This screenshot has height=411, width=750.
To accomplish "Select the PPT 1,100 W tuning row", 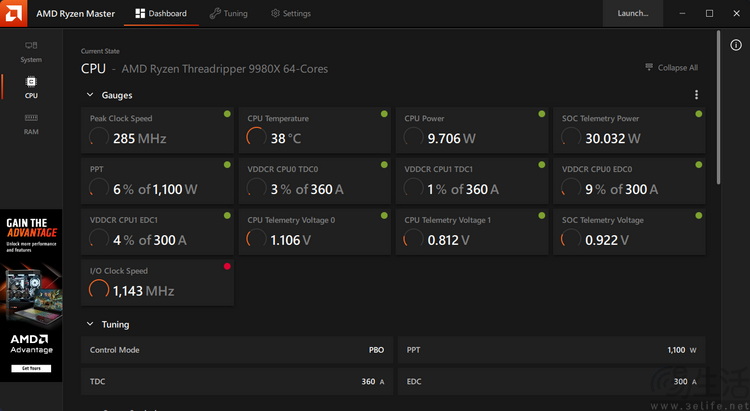I will pyautogui.click(x=551, y=350).
